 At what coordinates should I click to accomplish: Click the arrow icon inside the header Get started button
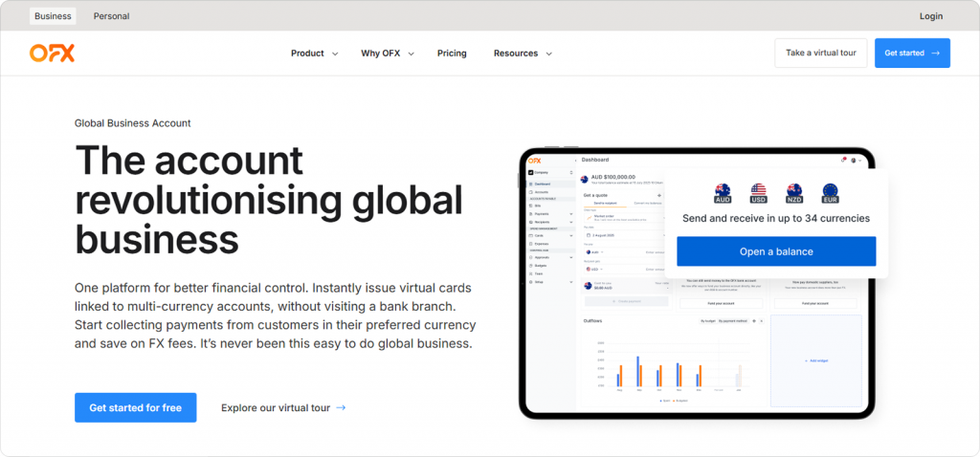coord(935,54)
